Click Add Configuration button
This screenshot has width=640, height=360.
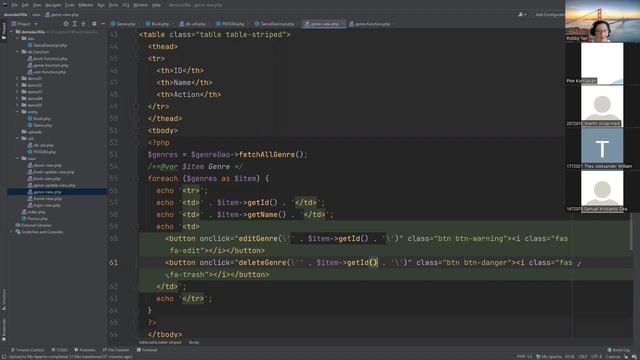point(549,15)
